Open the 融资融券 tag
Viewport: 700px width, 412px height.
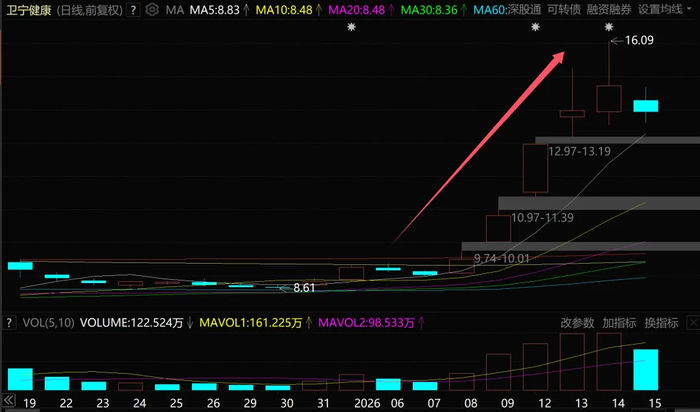coord(609,9)
